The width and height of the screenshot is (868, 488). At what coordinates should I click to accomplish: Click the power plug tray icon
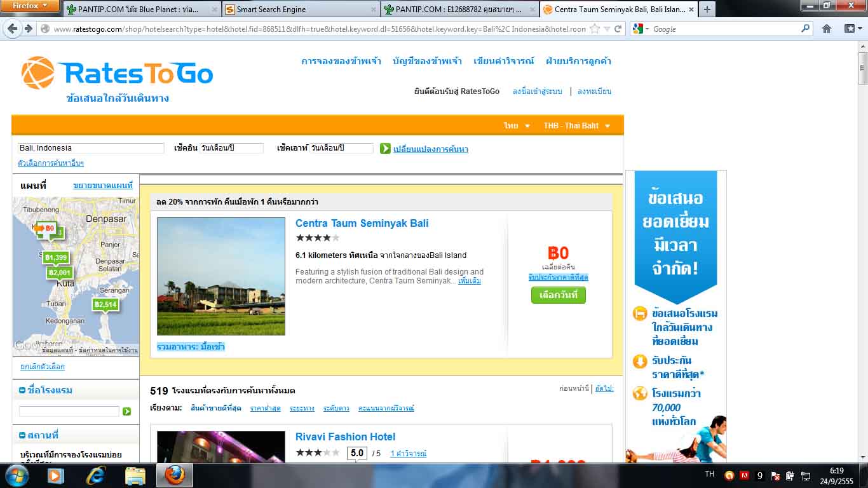(x=790, y=475)
